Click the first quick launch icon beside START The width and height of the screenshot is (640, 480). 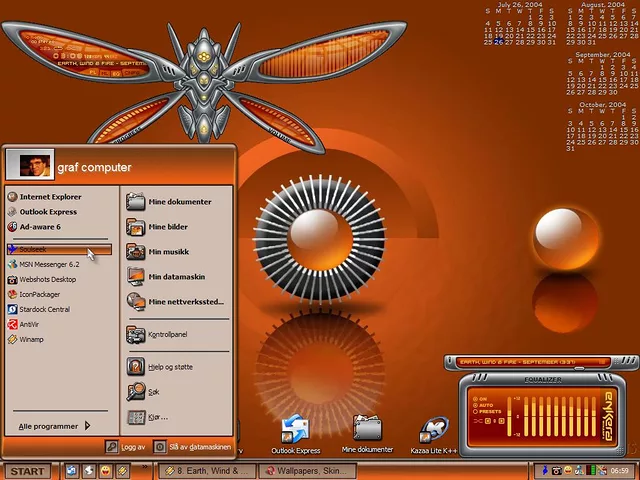[x=71, y=471]
